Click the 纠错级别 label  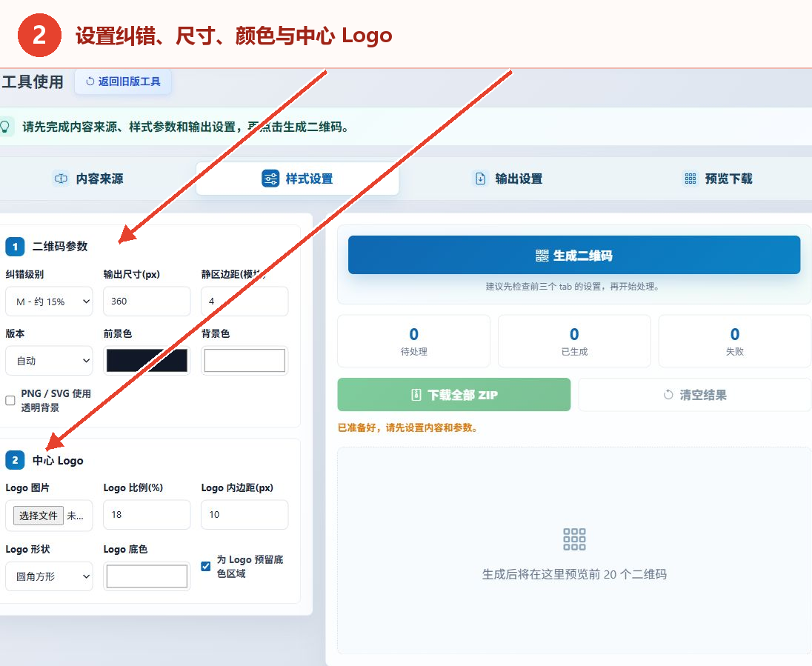click(x=24, y=275)
